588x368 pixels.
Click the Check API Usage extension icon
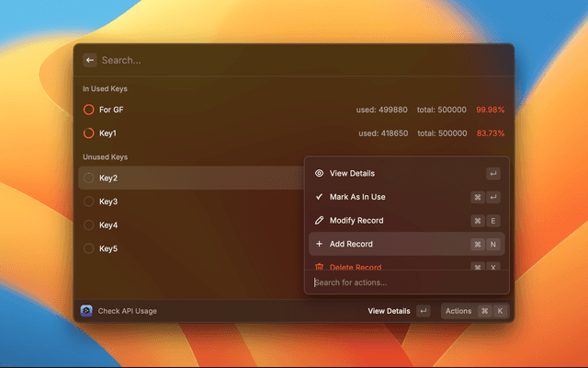(86, 311)
